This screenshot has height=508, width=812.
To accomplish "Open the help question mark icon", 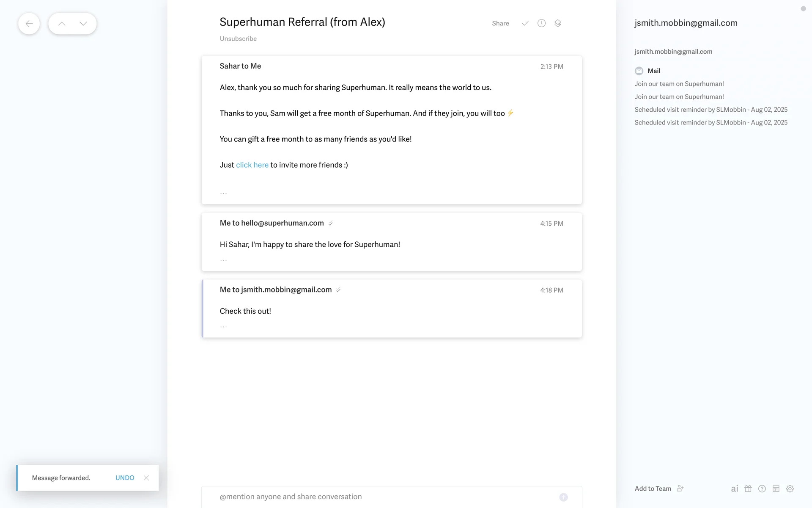I will (762, 489).
